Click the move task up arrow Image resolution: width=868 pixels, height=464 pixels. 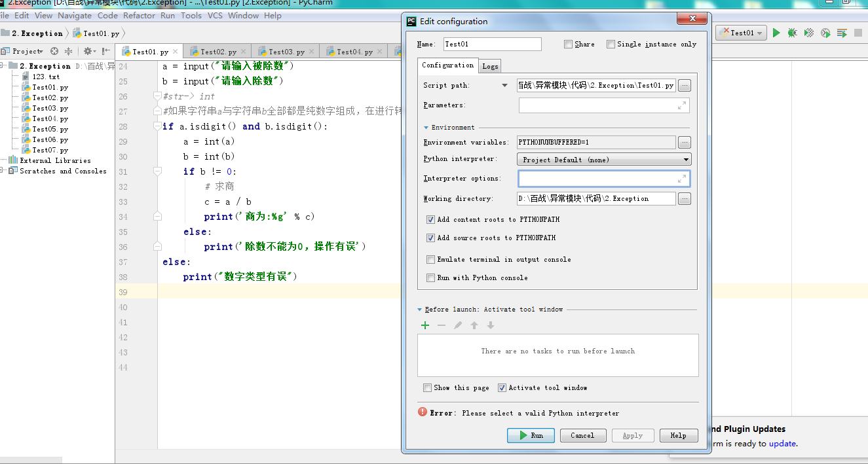[474, 325]
